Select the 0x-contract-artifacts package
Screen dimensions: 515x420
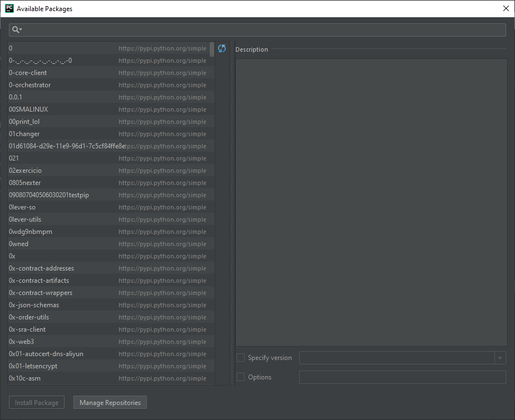pyautogui.click(x=111, y=281)
